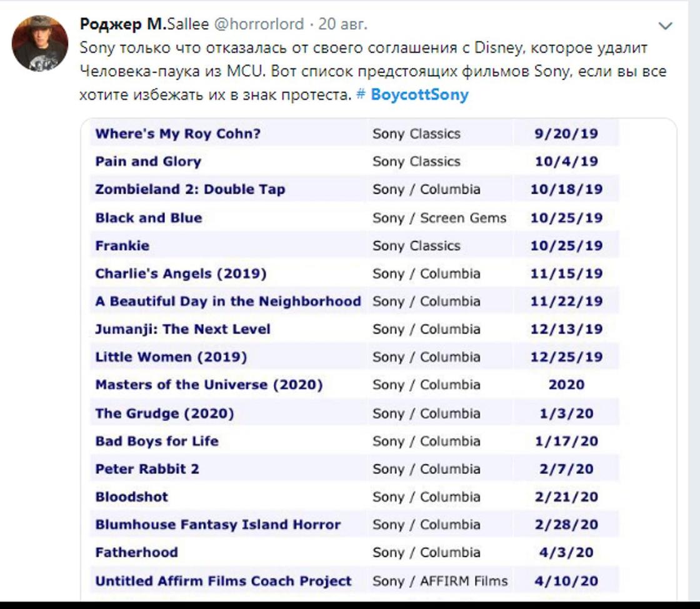The width and height of the screenshot is (700, 609).
Task: Click Jumanji: The Next Level title
Action: (x=182, y=329)
